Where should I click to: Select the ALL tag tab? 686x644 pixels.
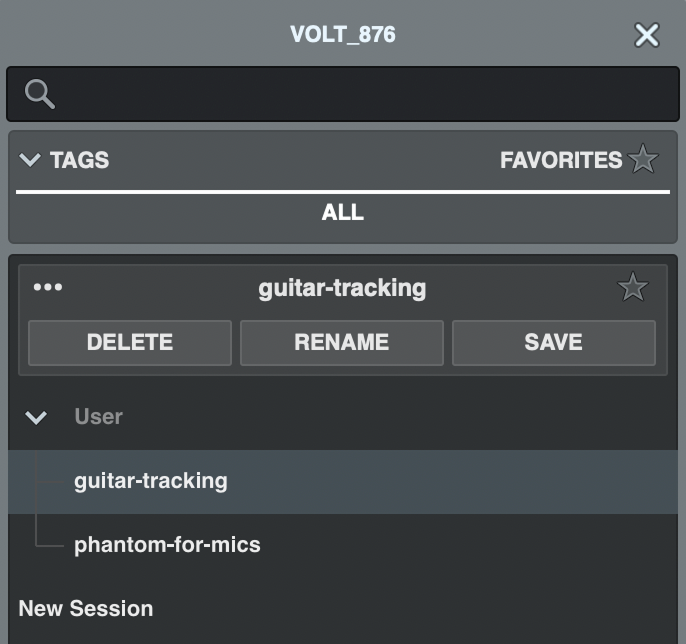point(343,213)
